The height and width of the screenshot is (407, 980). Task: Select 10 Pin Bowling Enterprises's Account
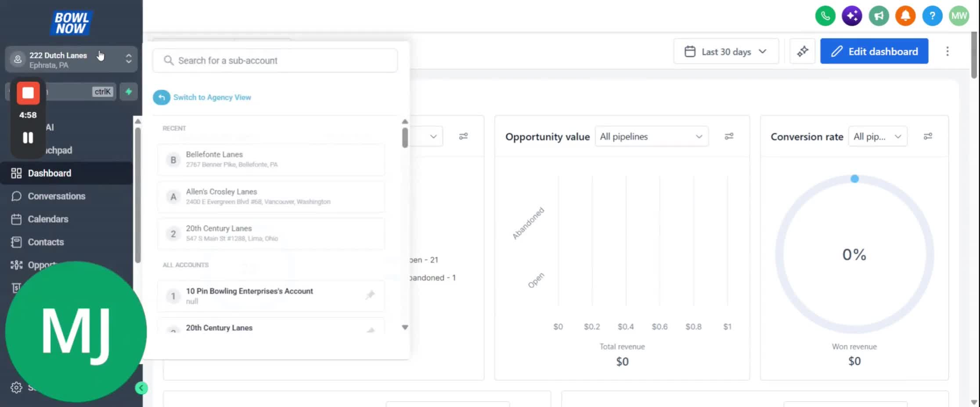point(271,296)
